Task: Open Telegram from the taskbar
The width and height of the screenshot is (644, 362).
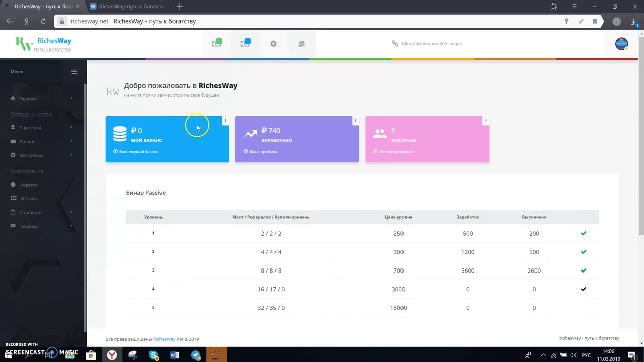Action: coord(196,355)
